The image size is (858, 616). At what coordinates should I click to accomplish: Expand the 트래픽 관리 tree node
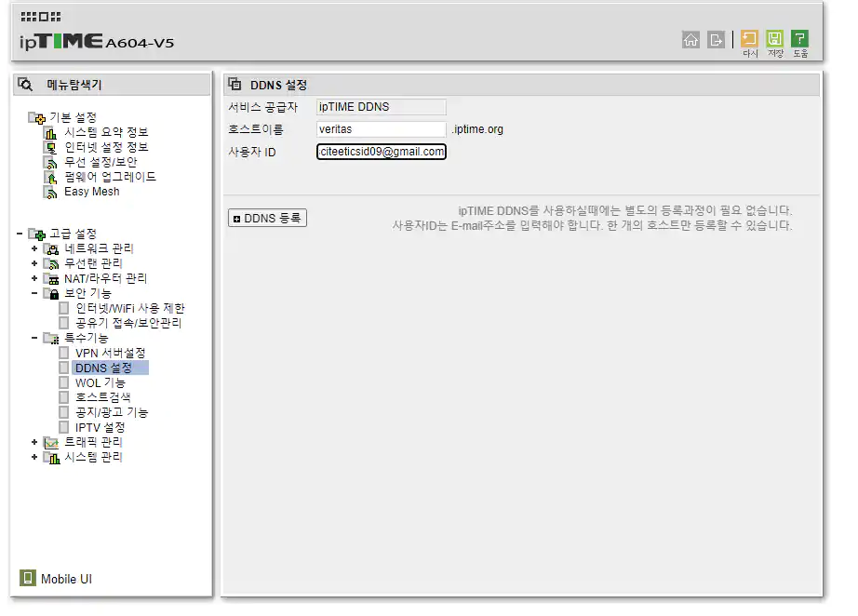(34, 441)
